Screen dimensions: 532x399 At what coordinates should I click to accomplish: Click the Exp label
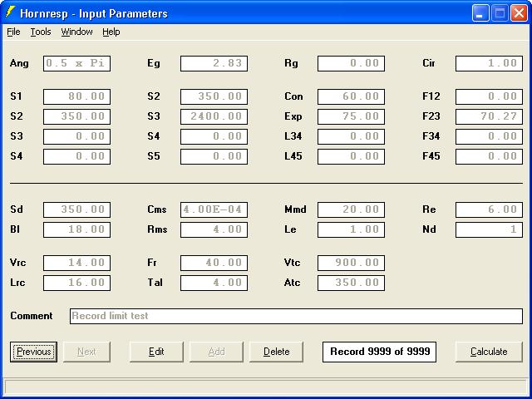point(293,116)
